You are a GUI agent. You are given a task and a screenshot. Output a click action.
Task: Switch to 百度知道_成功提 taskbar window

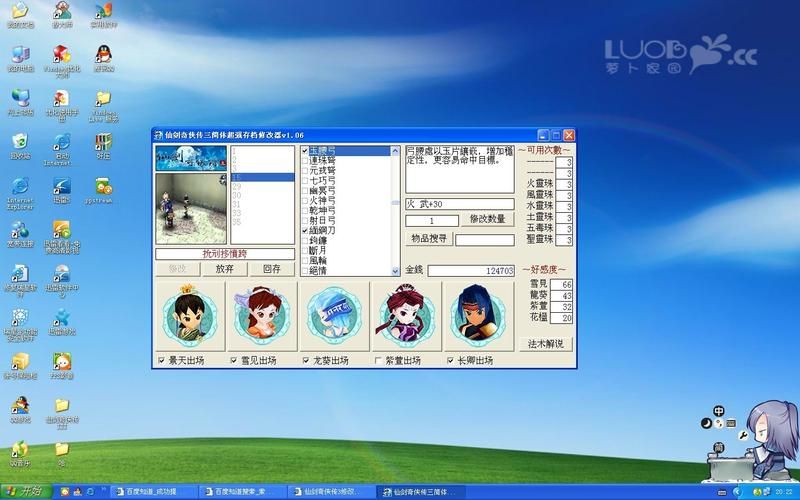tap(154, 492)
